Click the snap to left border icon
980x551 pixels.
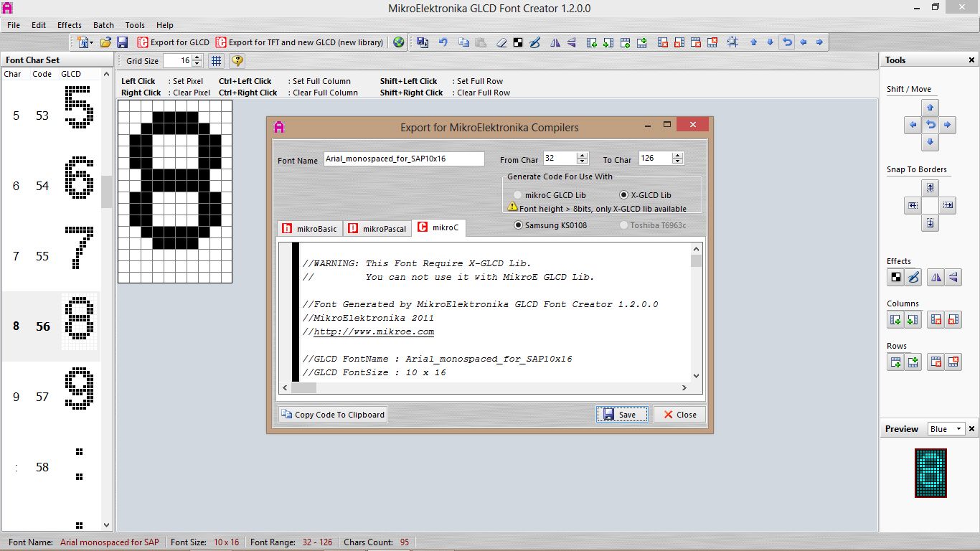(x=913, y=205)
